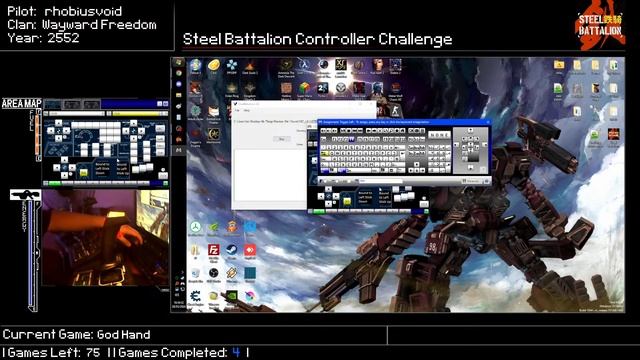Open the Dark Souls flame icon
The image size is (640, 360).
250,65
